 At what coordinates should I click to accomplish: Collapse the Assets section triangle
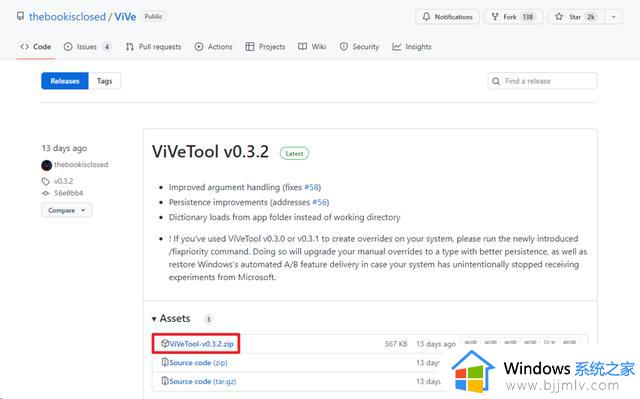click(x=154, y=319)
